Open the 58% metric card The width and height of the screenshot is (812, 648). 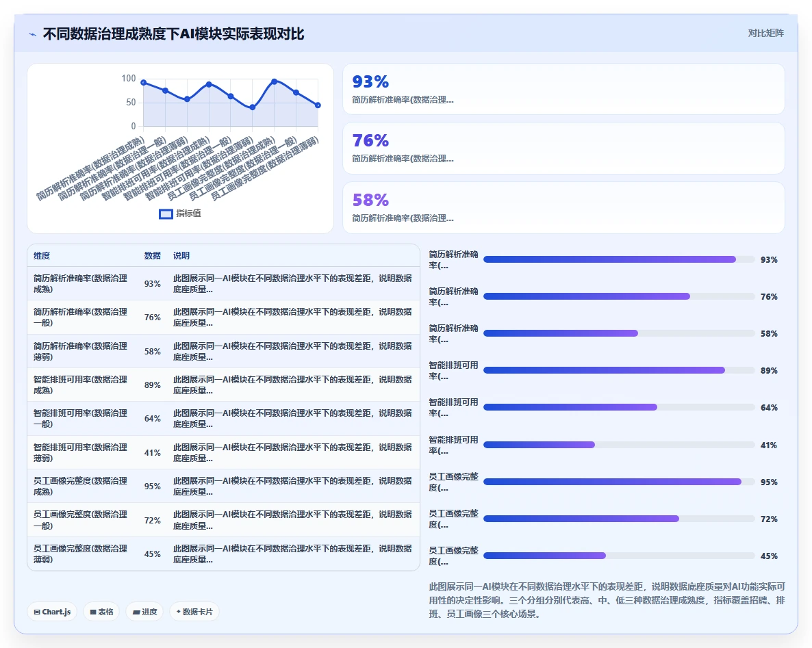(563, 207)
